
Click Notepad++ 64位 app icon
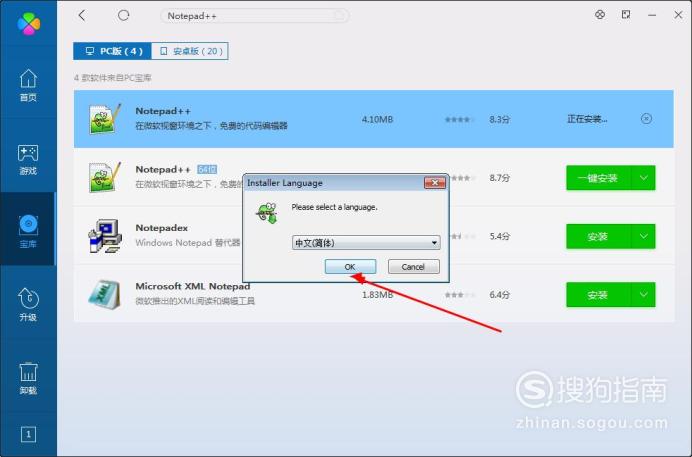[105, 177]
